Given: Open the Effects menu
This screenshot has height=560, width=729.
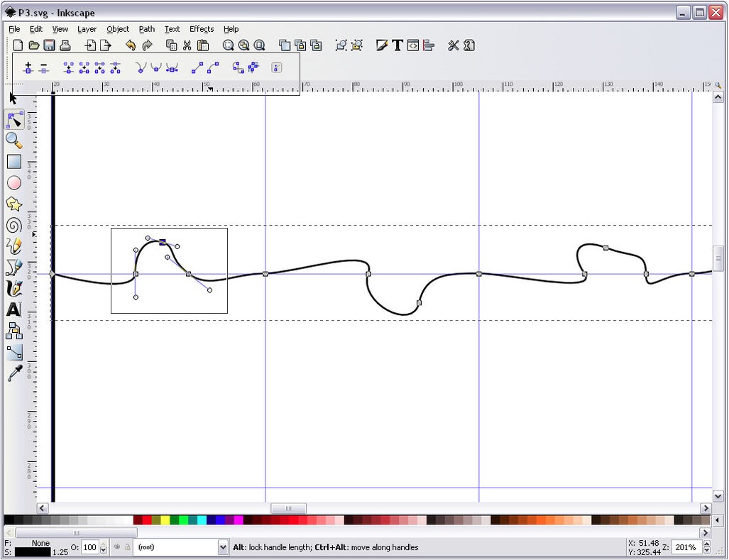Looking at the screenshot, I should pos(202,29).
